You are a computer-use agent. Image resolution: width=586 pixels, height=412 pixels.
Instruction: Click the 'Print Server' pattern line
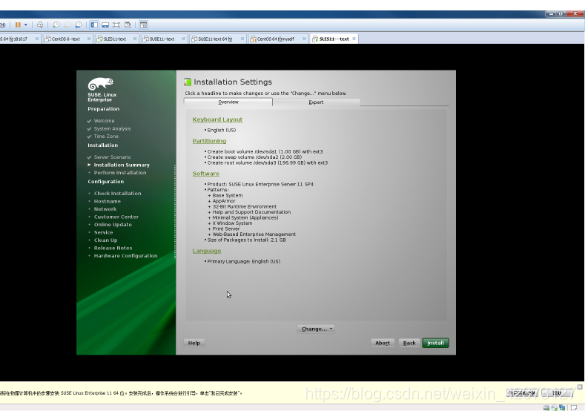226,229
